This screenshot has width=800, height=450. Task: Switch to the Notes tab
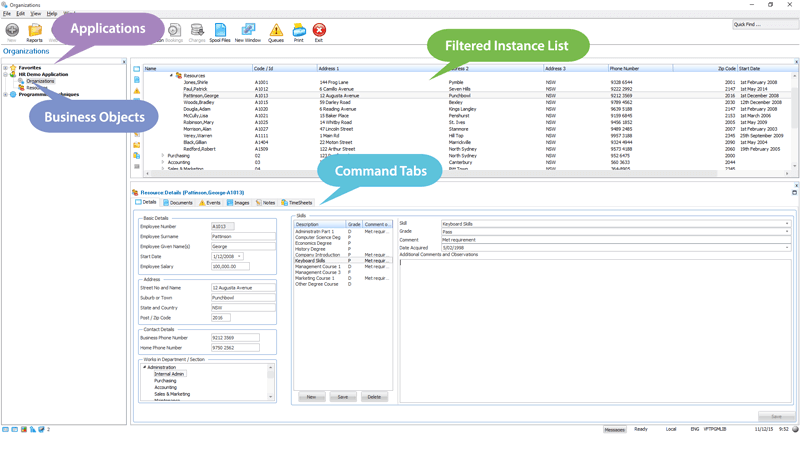pos(265,203)
